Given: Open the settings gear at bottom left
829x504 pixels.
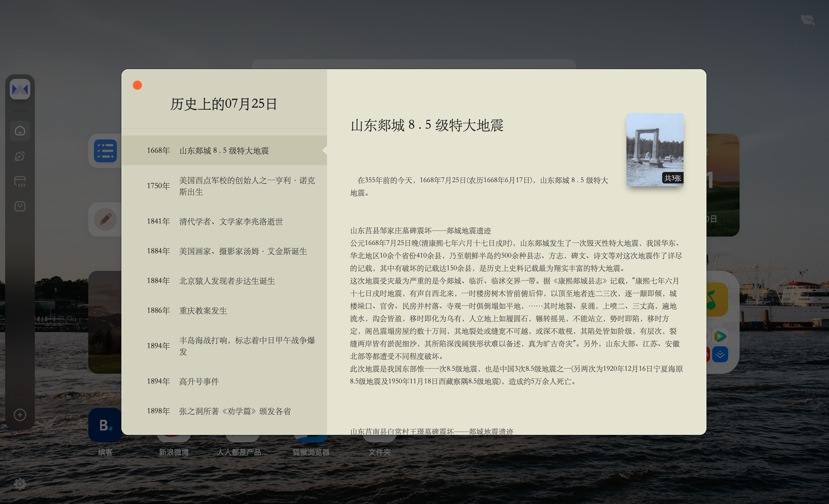Looking at the screenshot, I should [20, 484].
